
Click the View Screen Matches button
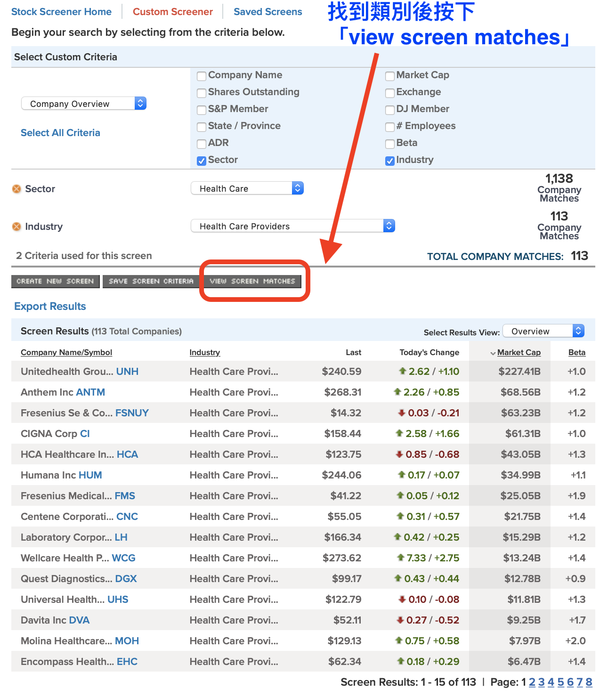point(252,281)
